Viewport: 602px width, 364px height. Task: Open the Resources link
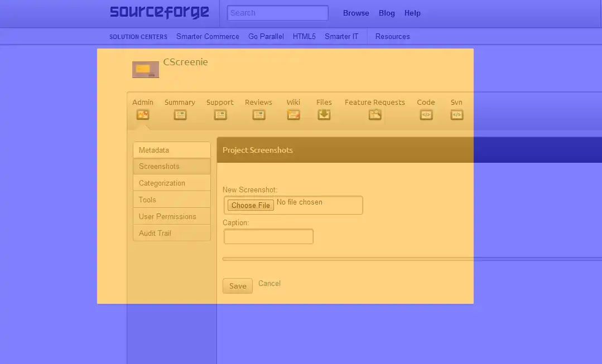tap(392, 36)
